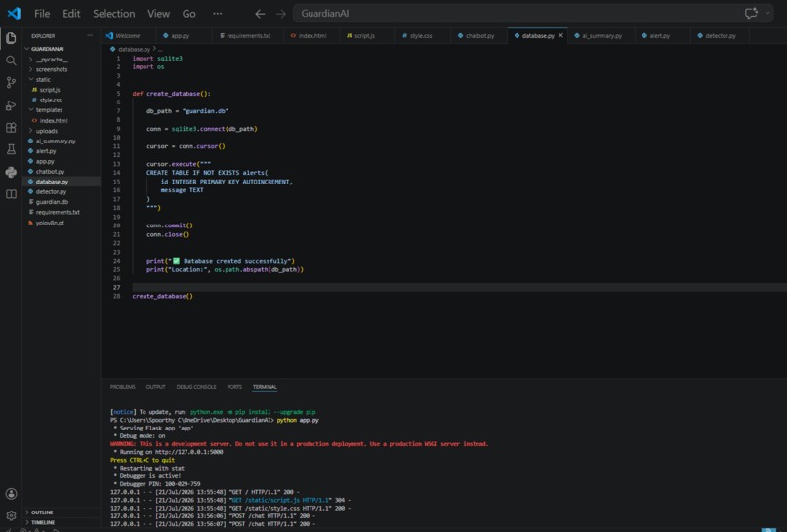The height and width of the screenshot is (532, 787).
Task: Go back with the left arrow
Action: [260, 14]
